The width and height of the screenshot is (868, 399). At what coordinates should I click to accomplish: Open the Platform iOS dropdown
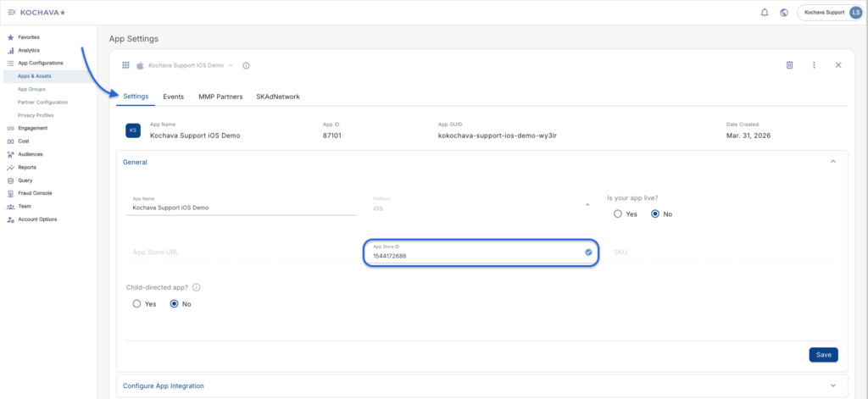tap(482, 206)
